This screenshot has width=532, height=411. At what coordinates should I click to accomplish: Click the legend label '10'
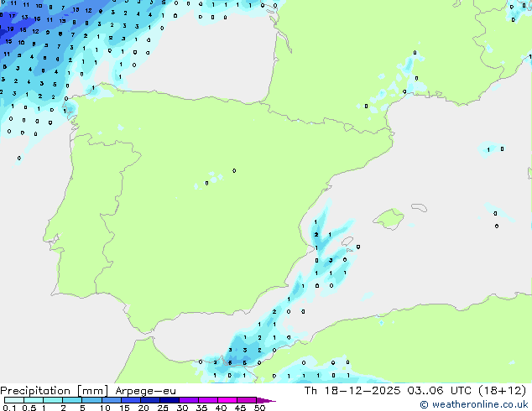(x=105, y=408)
